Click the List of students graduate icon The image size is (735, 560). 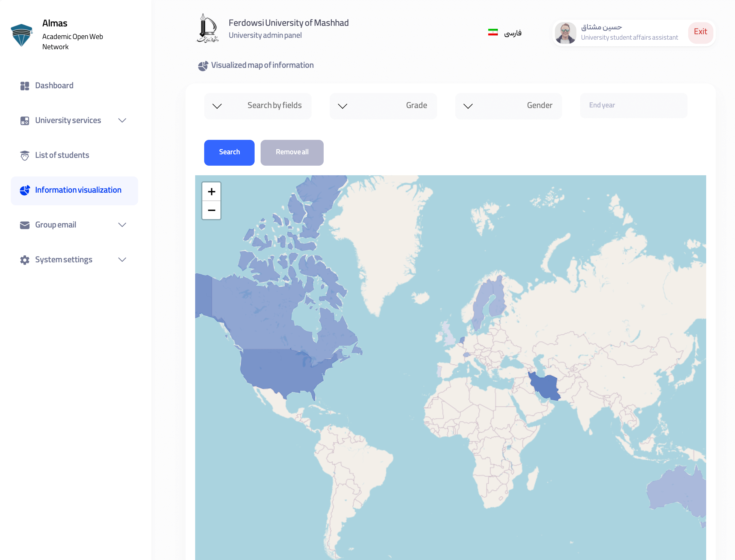[25, 155]
